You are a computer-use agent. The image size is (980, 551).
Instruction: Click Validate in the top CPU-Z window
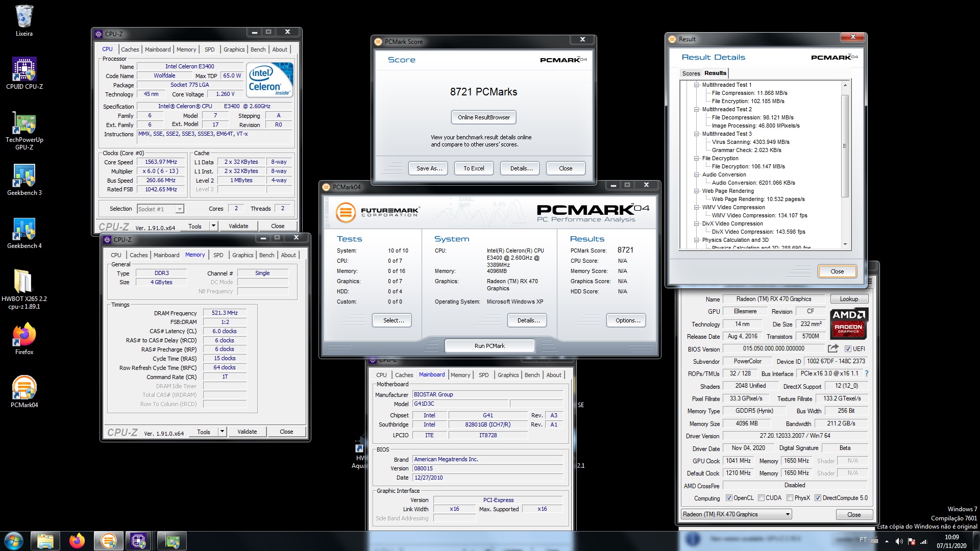(238, 226)
